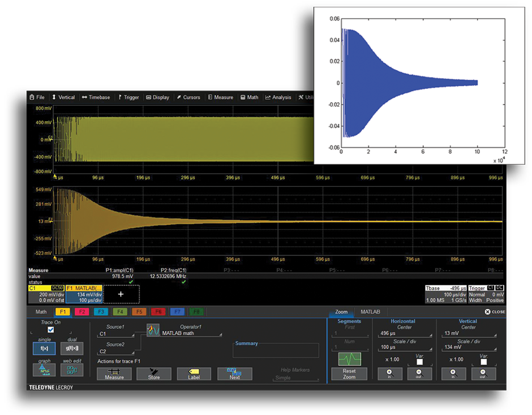Store trace F1 with the Store icon
Viewport: 532px width, 415px height.
tap(154, 374)
